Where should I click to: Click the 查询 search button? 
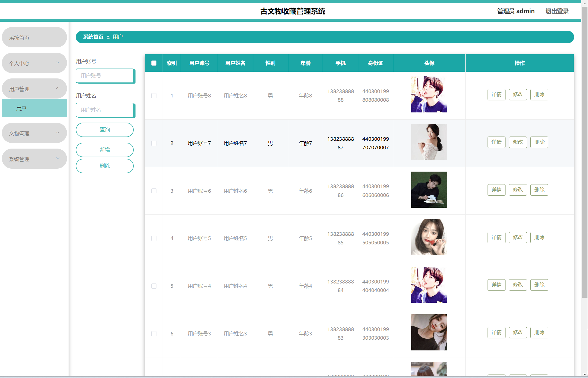104,130
